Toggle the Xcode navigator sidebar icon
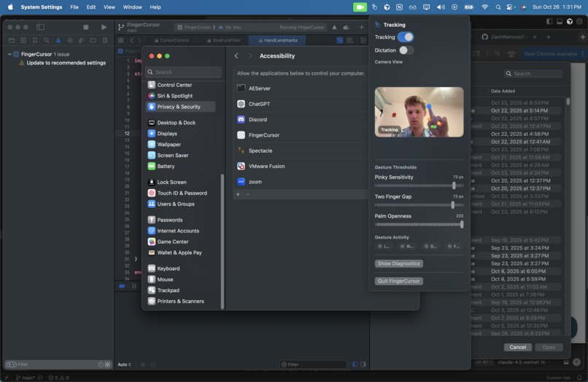Image resolution: width=588 pixels, height=382 pixels. [x=41, y=27]
